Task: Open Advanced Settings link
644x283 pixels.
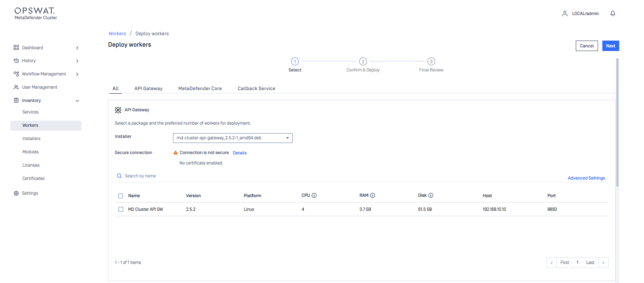Action: (586, 178)
